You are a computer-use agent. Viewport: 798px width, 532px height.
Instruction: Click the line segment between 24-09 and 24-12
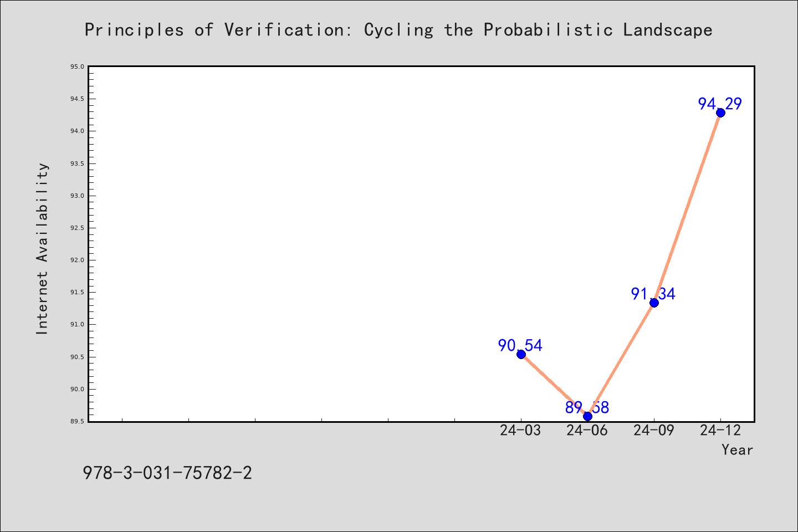687,207
